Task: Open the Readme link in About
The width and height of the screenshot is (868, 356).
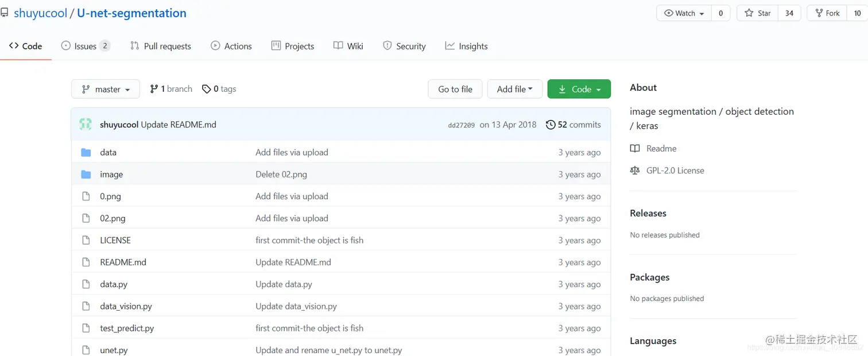Action: point(661,148)
